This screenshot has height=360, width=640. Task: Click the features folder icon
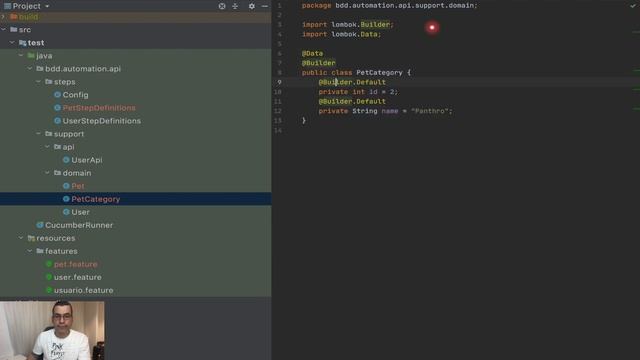40,251
